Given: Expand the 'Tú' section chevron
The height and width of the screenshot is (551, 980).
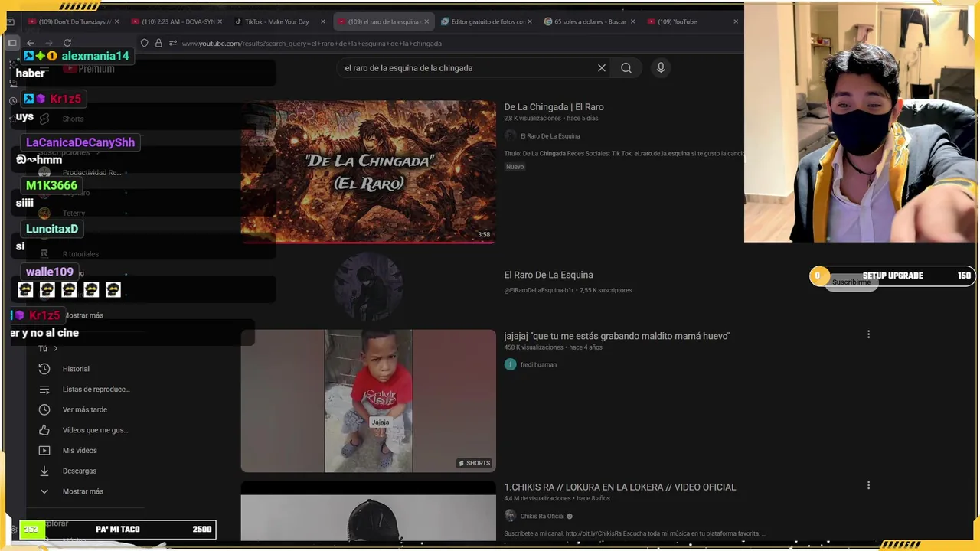Looking at the screenshot, I should click(x=55, y=349).
